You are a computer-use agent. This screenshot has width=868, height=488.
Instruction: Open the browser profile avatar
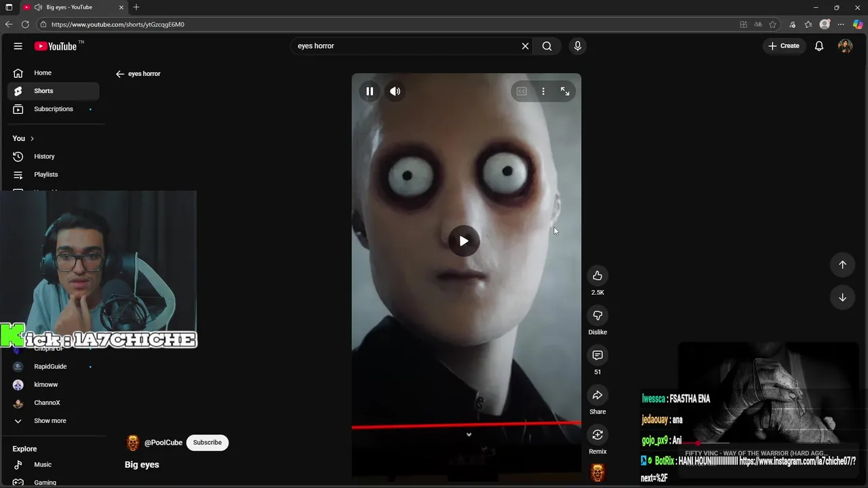[x=825, y=24]
